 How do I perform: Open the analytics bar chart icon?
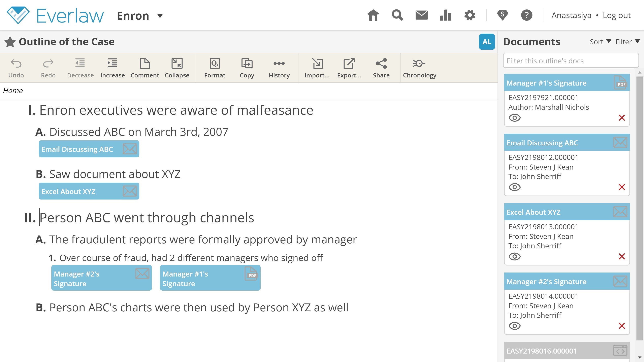446,15
